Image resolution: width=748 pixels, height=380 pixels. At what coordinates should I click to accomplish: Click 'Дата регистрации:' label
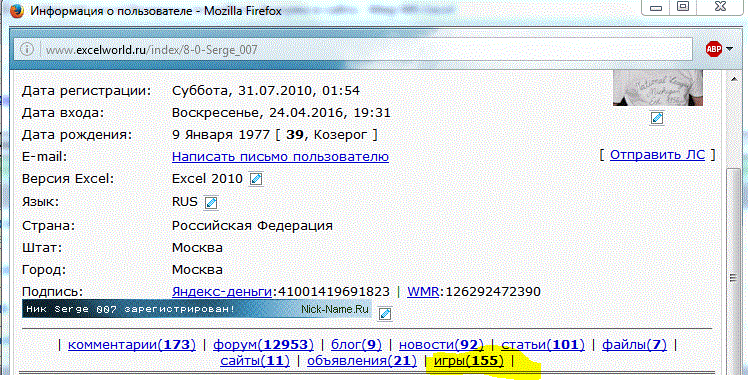[x=86, y=90]
